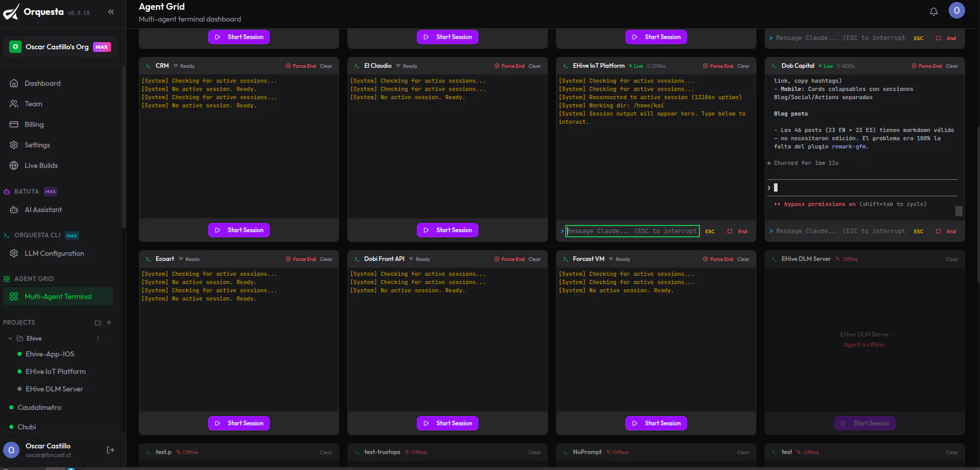Clear the EHive IoT Platform terminal

pyautogui.click(x=743, y=66)
